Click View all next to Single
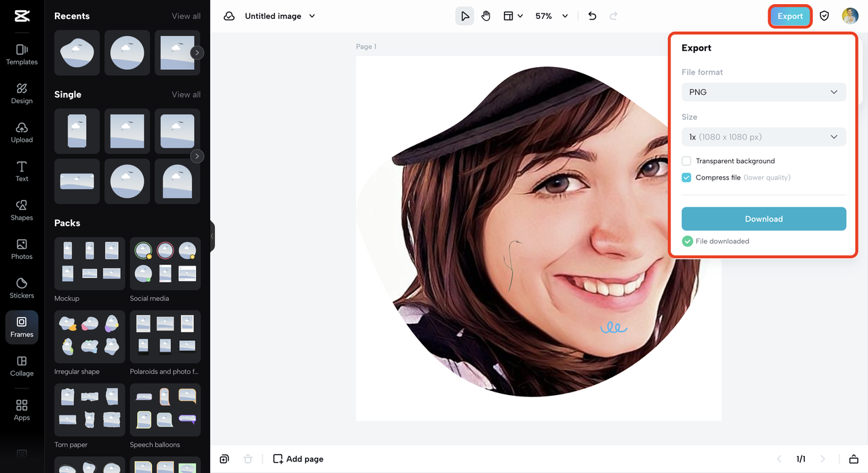 (186, 95)
